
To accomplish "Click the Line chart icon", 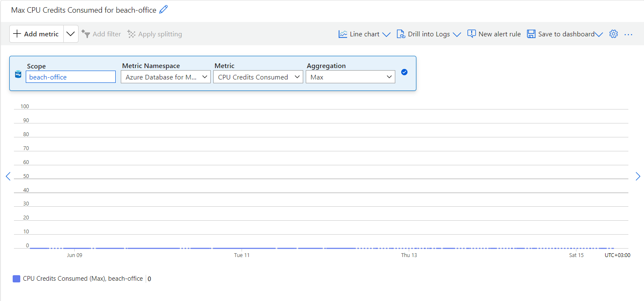I will 343,34.
